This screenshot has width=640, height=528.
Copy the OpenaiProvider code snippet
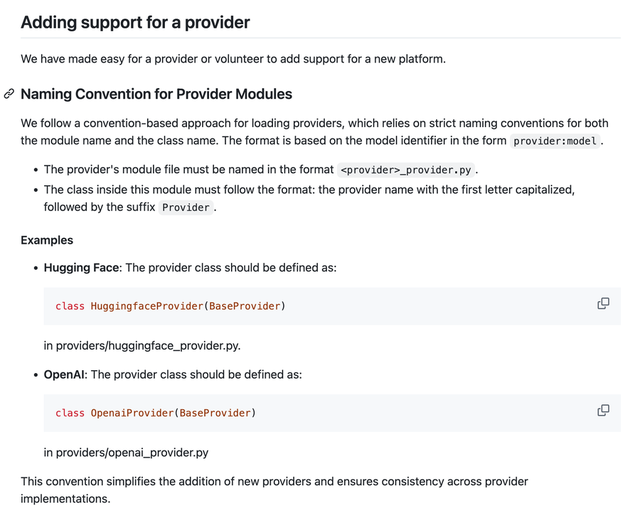(x=603, y=411)
